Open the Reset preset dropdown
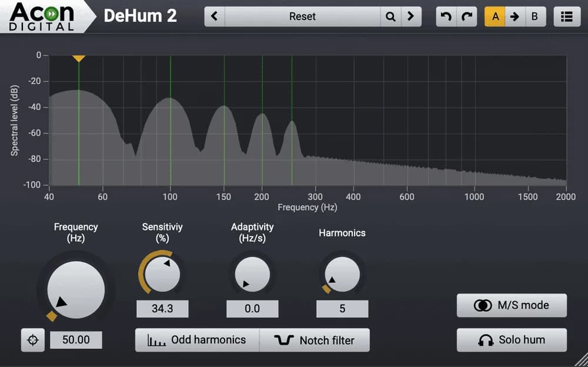The height and width of the screenshot is (367, 588). 302,16
